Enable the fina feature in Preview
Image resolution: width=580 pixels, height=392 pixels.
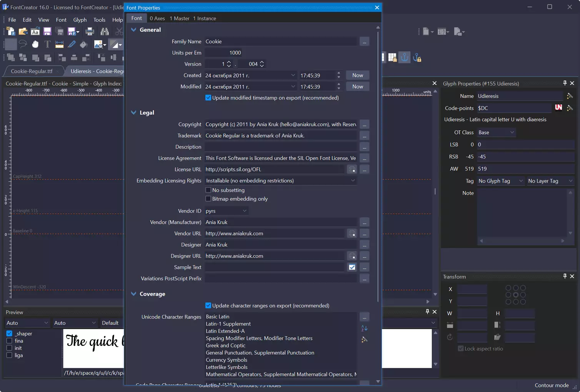point(9,341)
